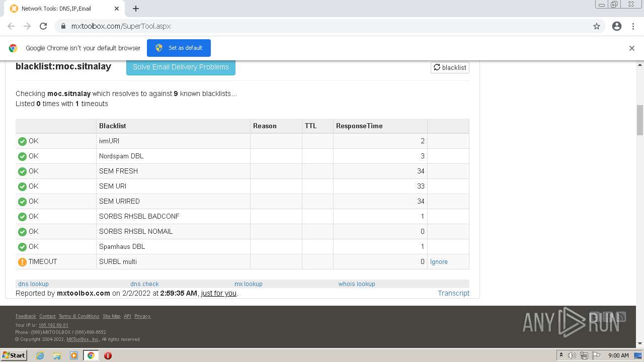Click the browser back arrow
The height and width of the screenshot is (362, 644).
click(11, 26)
